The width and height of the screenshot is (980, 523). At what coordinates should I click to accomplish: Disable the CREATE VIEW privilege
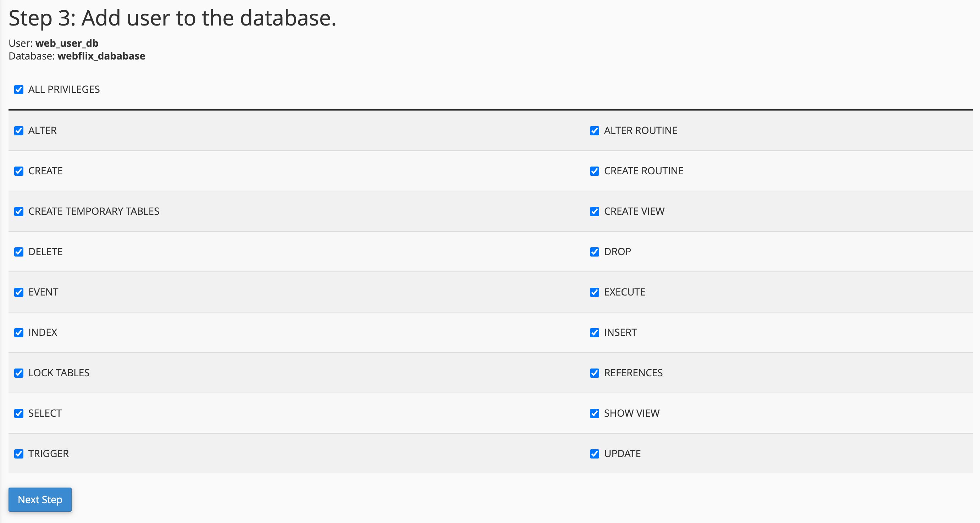[594, 211]
